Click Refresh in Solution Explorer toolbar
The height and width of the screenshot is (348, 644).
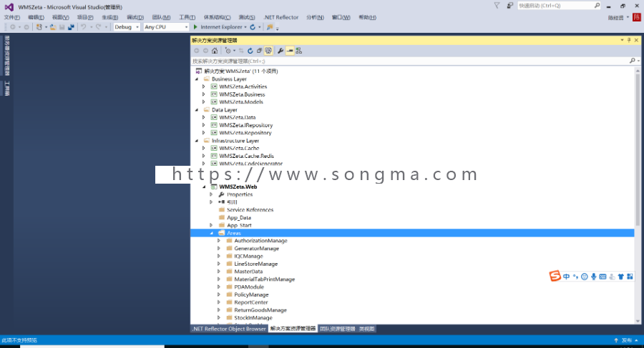250,51
